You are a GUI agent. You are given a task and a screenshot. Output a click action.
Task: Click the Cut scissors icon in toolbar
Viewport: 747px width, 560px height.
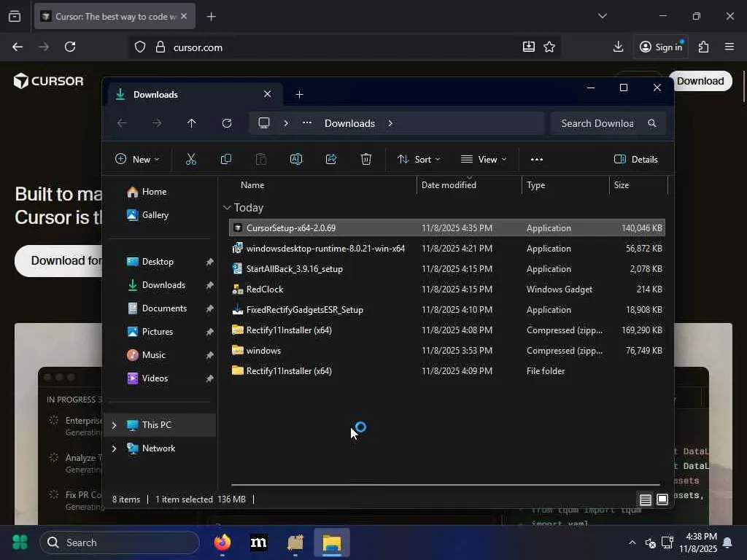191,159
